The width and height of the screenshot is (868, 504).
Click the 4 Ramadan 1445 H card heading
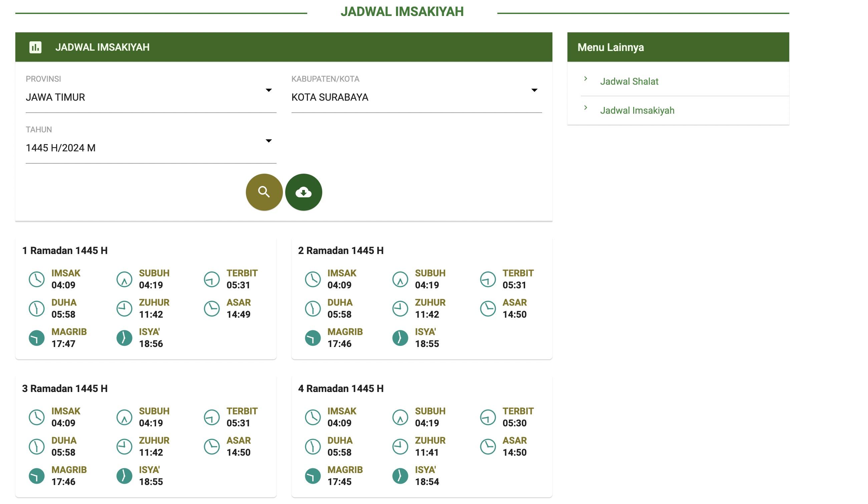[340, 388]
